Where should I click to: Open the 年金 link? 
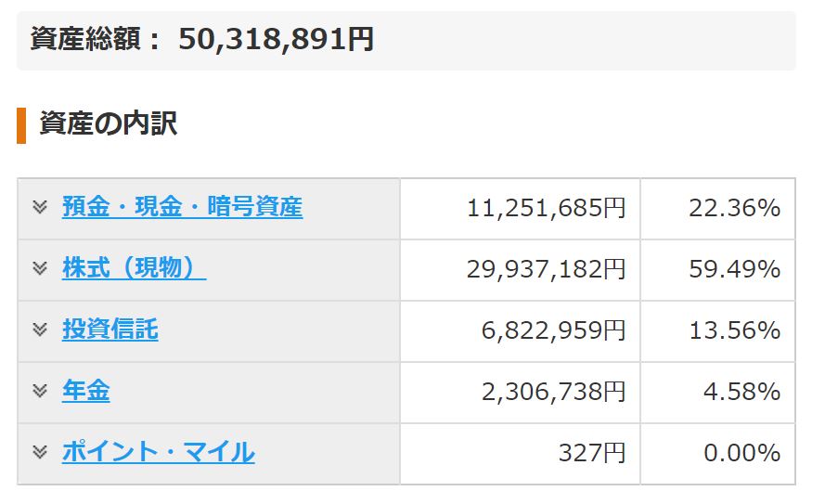pos(85,391)
